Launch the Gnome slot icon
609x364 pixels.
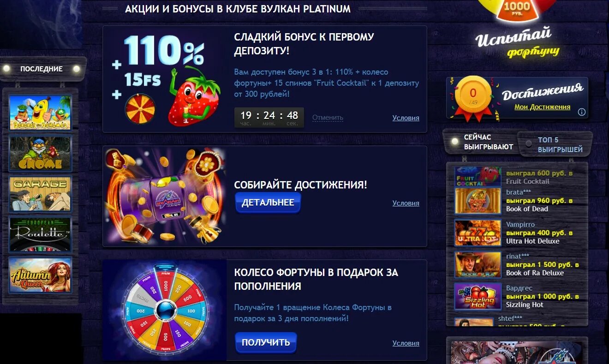coord(41,153)
